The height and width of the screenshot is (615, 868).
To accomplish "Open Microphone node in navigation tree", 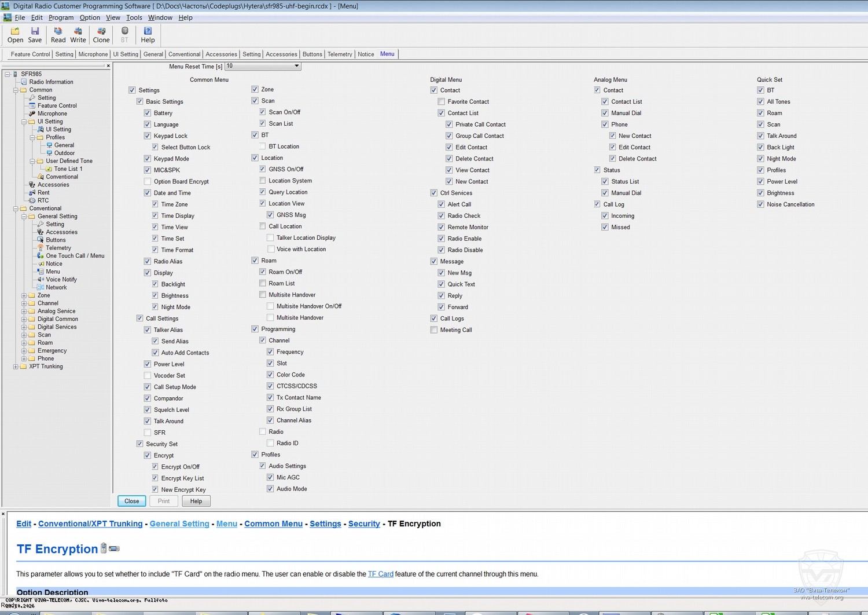I will pos(52,114).
